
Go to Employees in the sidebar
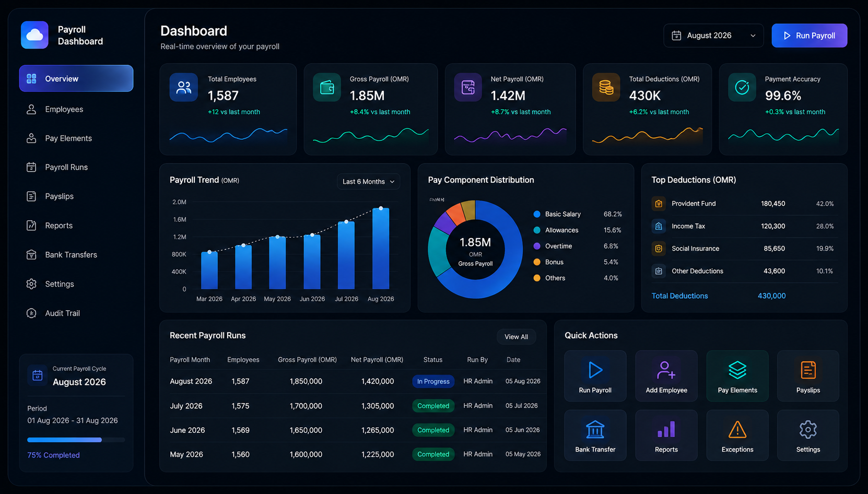pos(76,109)
